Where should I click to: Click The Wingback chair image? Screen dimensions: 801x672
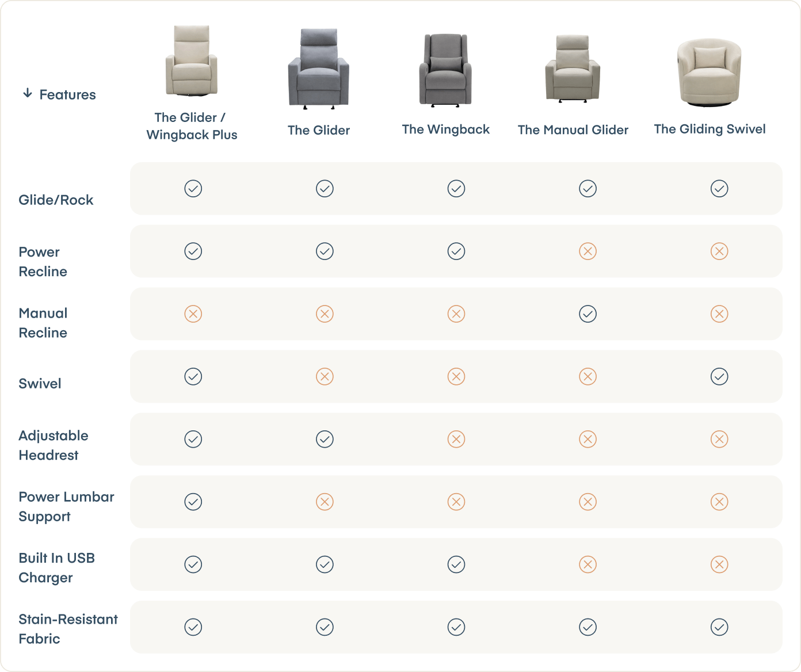pyautogui.click(x=445, y=70)
